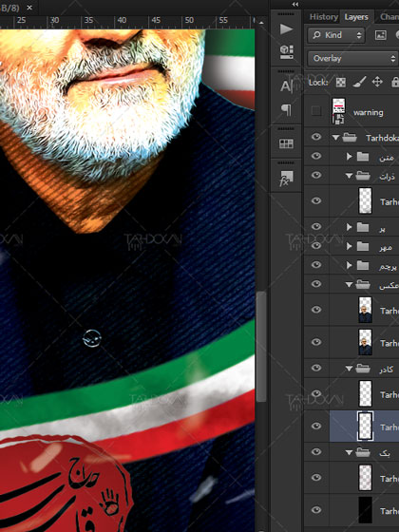Expand the متن group

[350, 157]
